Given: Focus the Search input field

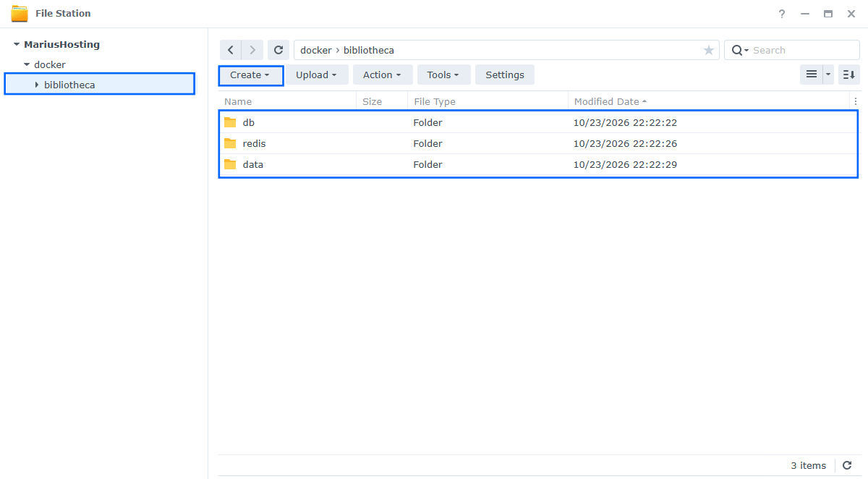Looking at the screenshot, I should pyautogui.click(x=803, y=50).
